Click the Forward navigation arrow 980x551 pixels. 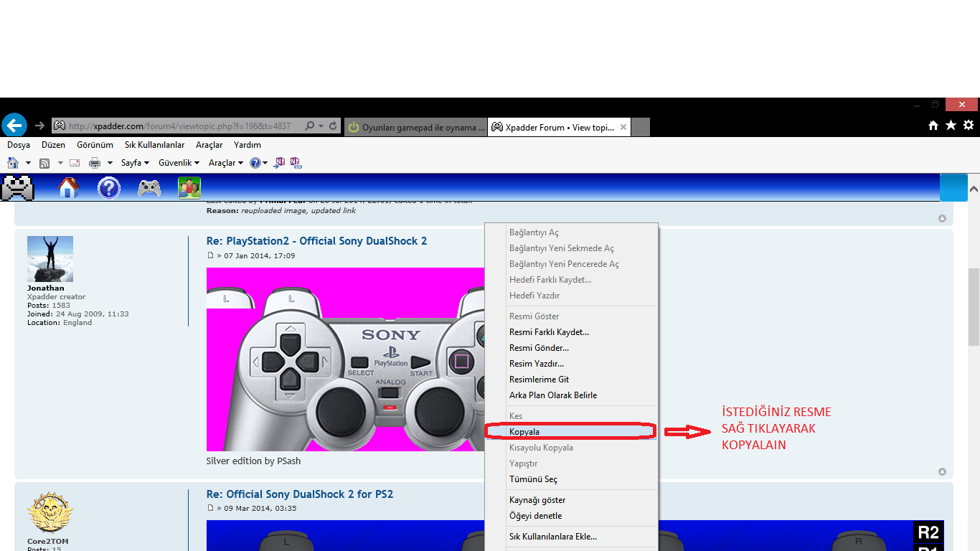point(39,126)
